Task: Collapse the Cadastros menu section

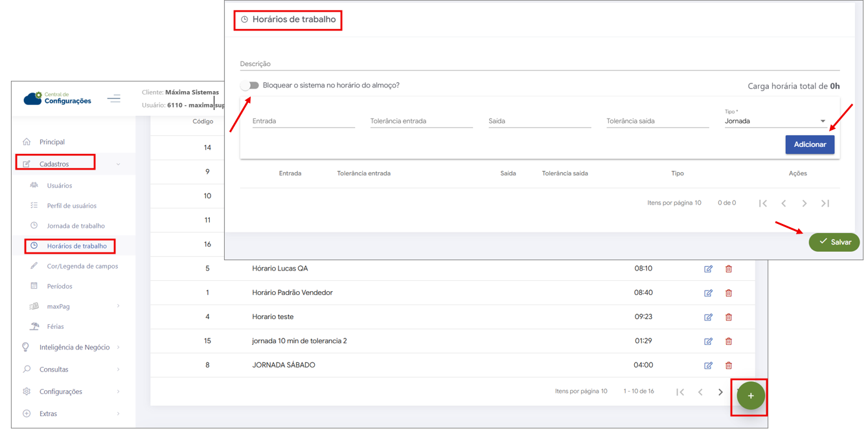Action: (118, 164)
